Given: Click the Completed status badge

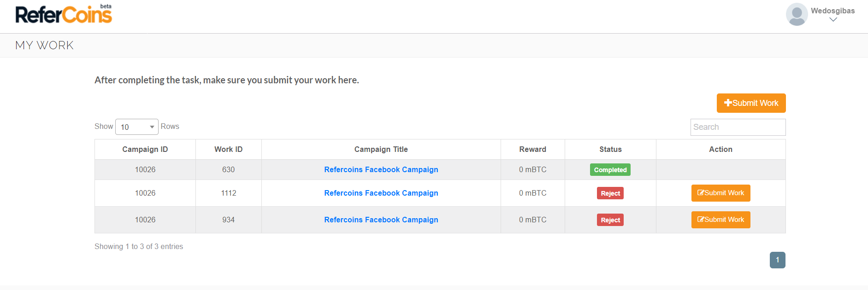Looking at the screenshot, I should pos(610,170).
